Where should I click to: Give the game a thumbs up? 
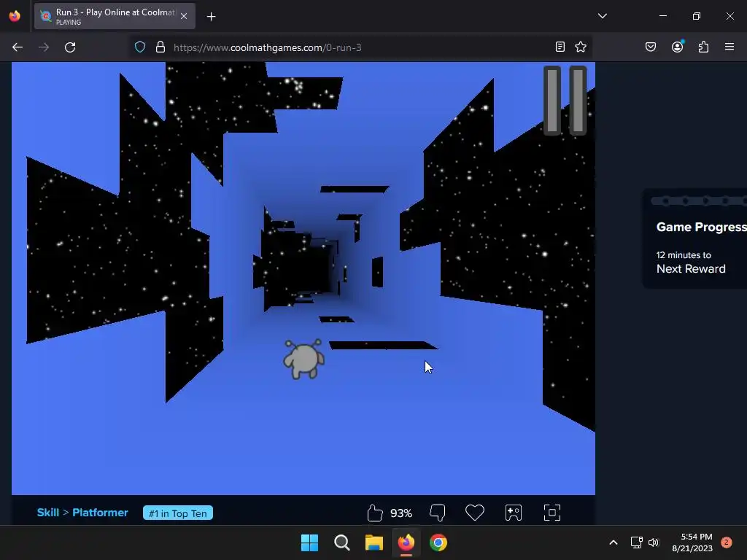[x=375, y=513]
